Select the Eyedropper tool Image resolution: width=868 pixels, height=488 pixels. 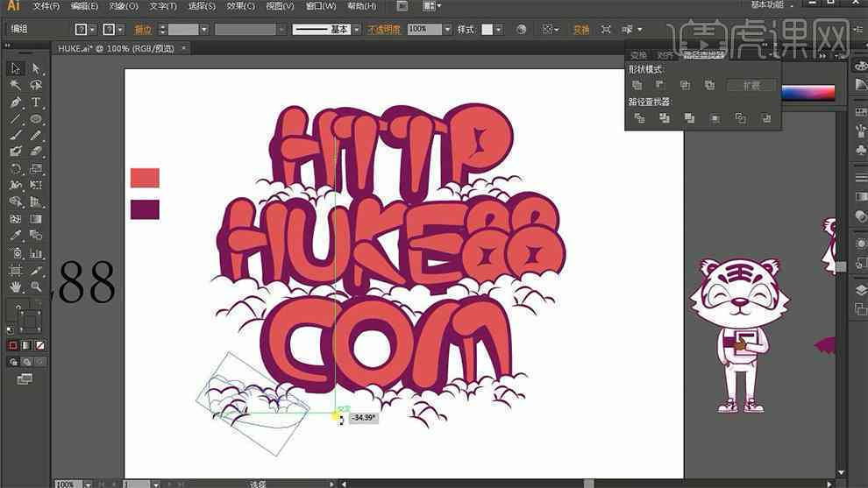(x=16, y=236)
